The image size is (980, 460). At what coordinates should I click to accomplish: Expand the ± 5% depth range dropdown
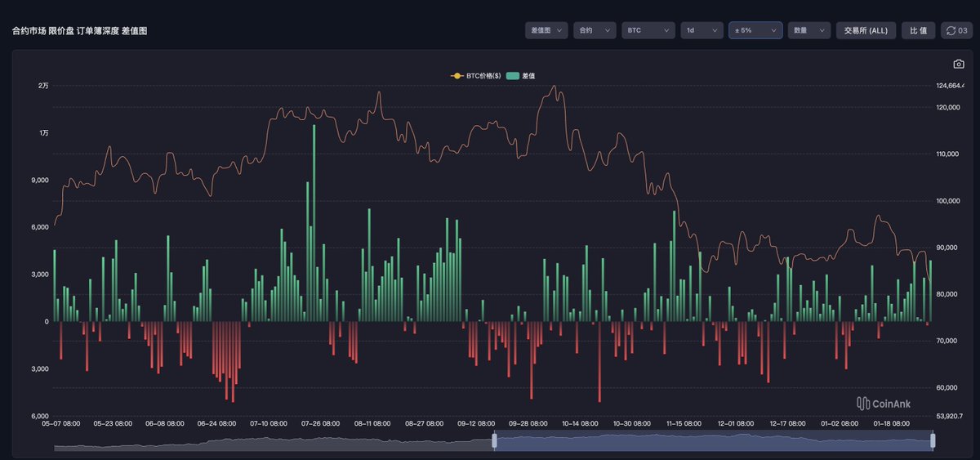pos(755,30)
